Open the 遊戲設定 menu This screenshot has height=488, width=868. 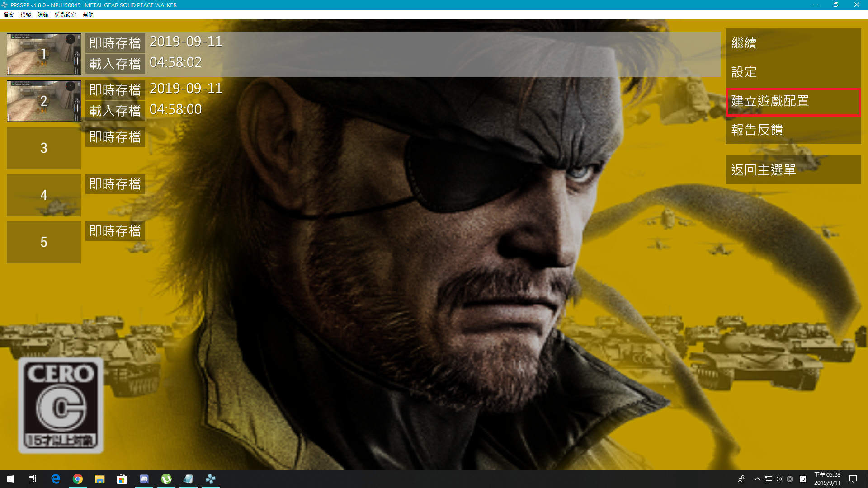(66, 15)
